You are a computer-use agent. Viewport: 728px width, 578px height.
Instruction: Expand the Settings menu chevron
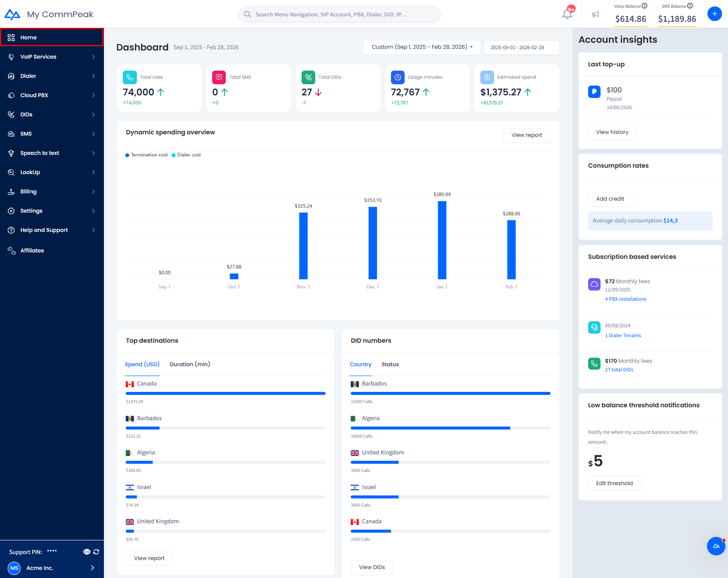(x=93, y=211)
